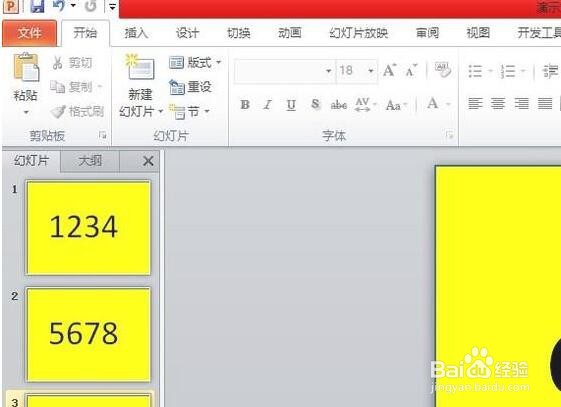Click the PowerPoint application icon
The height and width of the screenshot is (407, 561).
(x=10, y=6)
